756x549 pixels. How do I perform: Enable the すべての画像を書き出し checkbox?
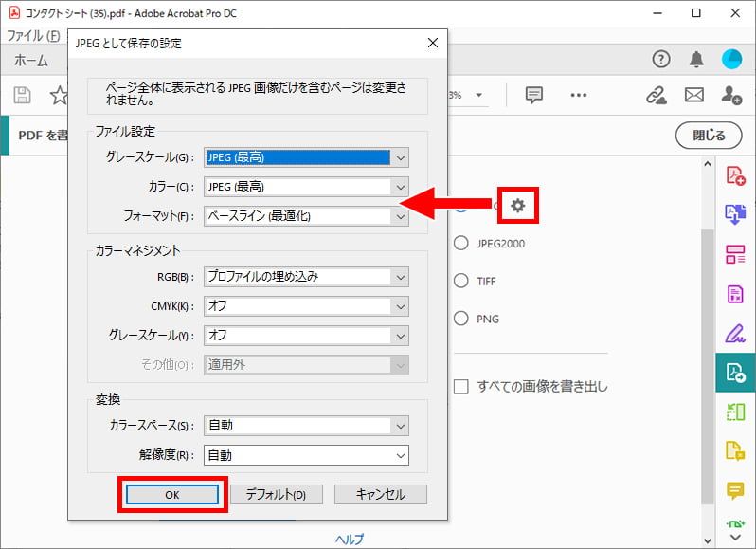[461, 386]
